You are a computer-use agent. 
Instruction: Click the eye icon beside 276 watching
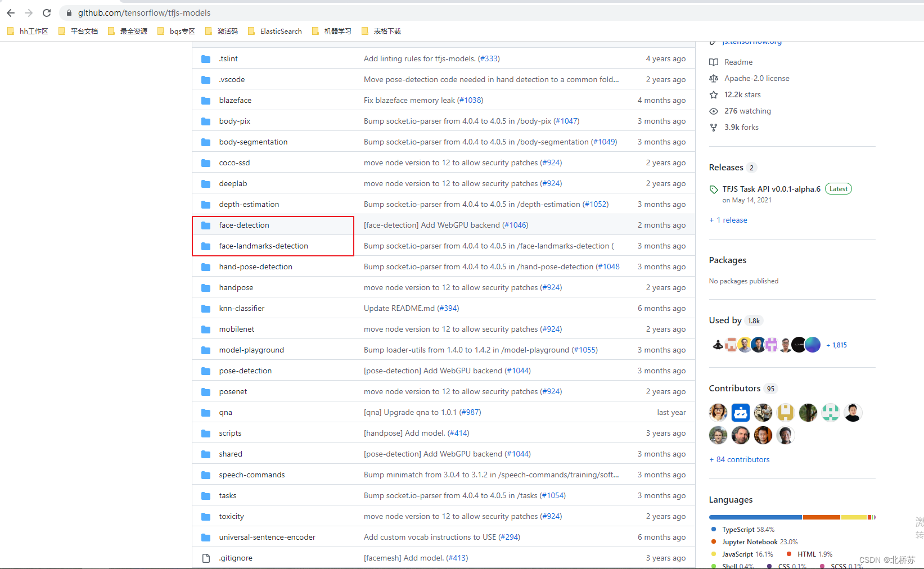pyautogui.click(x=714, y=111)
